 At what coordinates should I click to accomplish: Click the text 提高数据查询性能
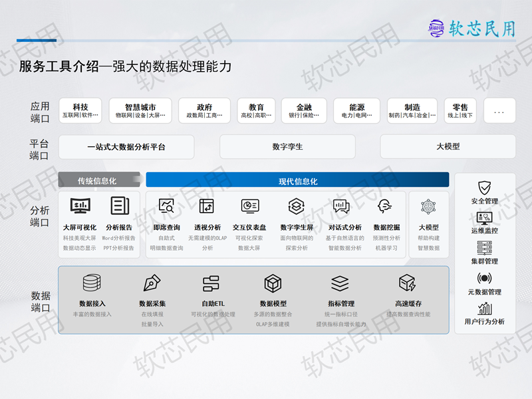pos(408,314)
